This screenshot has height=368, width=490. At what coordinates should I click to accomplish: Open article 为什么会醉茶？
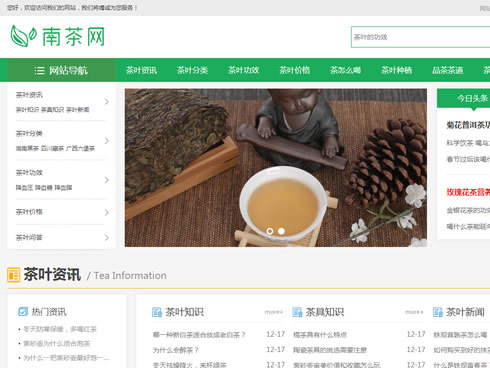tap(176, 350)
